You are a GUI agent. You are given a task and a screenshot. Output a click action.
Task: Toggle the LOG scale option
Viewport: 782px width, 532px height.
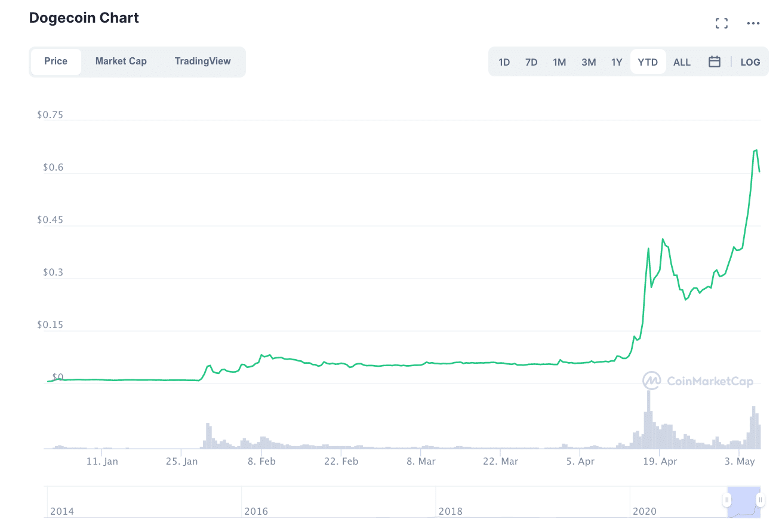(x=750, y=62)
